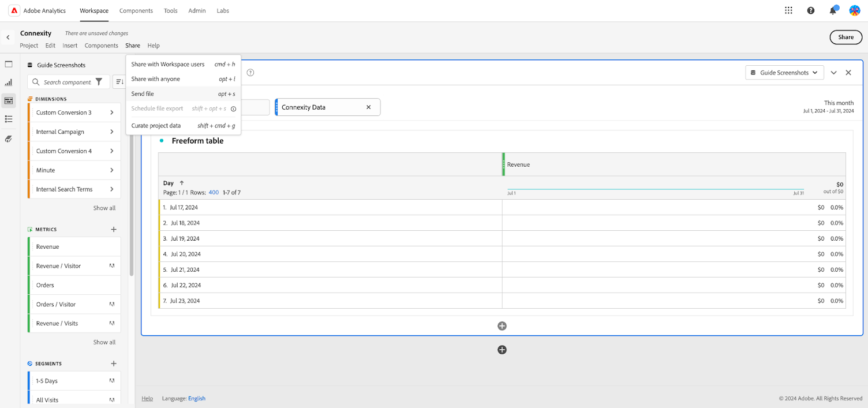Expand the Minute dimension chevron

click(x=112, y=170)
